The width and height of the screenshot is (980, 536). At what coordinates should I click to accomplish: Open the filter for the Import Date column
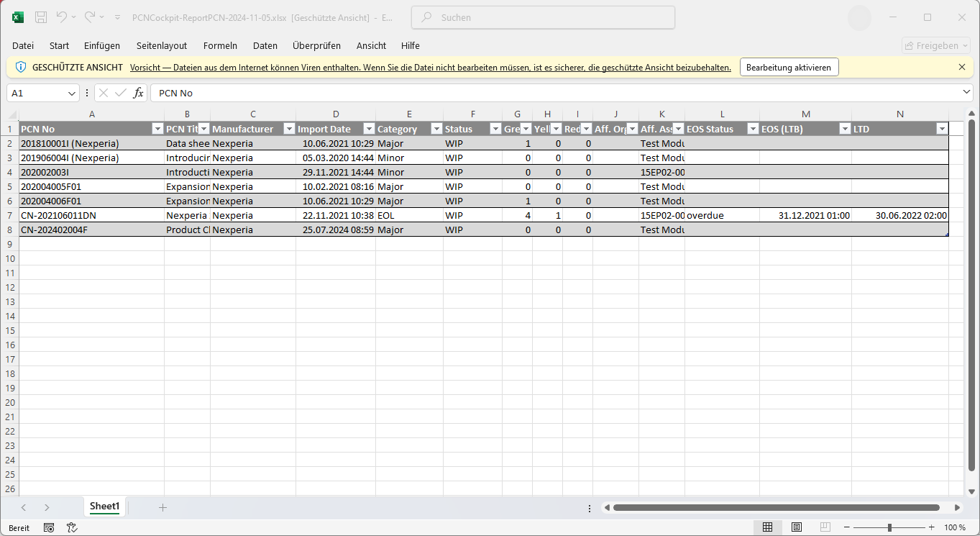point(369,129)
